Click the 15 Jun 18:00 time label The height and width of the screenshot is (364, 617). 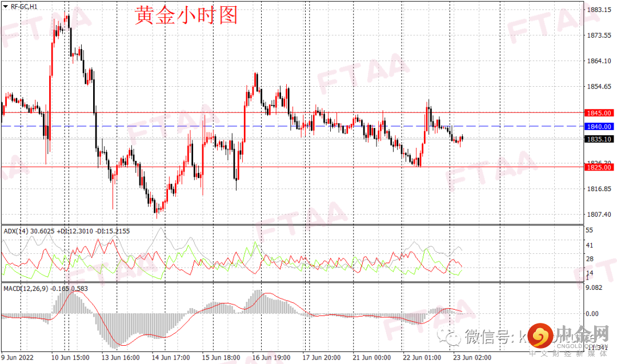pyautogui.click(x=221, y=358)
